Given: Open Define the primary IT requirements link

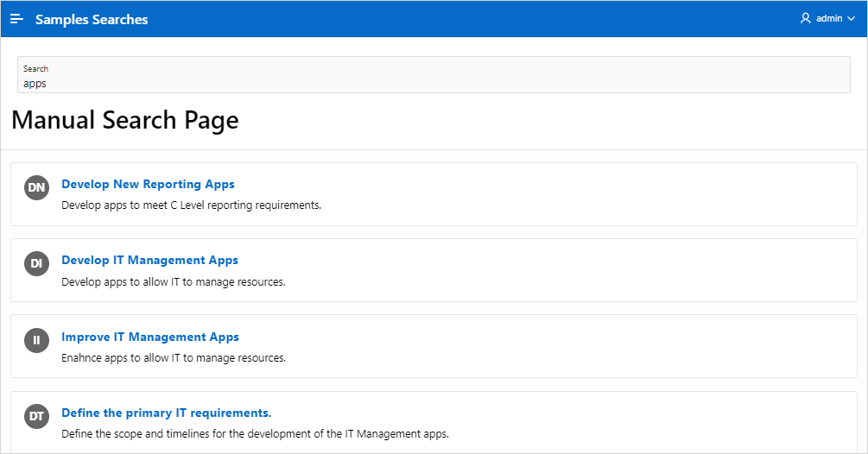Looking at the screenshot, I should tap(166, 413).
